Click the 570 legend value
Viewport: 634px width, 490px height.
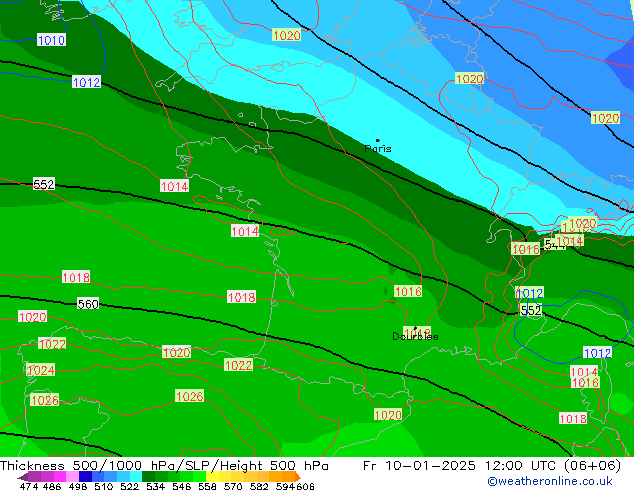coord(233,486)
